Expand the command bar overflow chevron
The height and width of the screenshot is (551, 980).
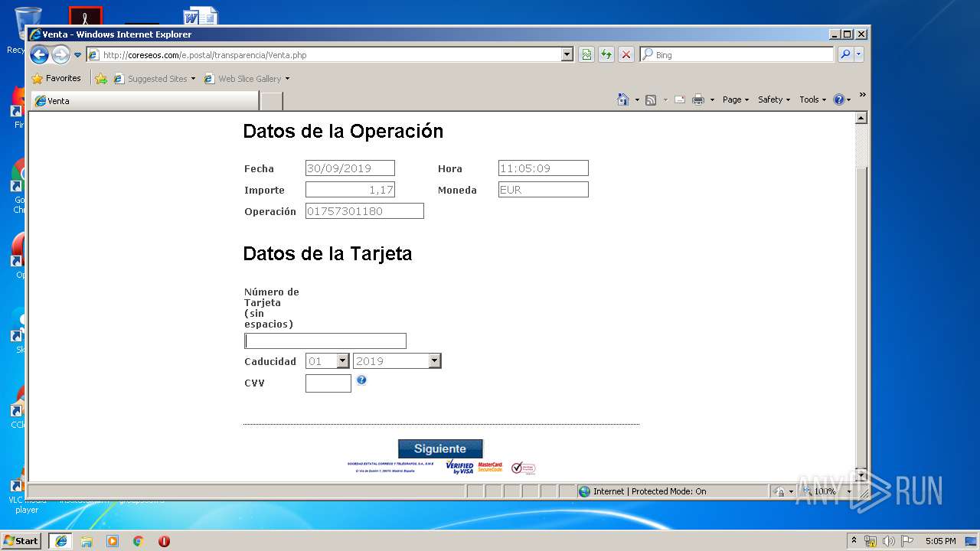[862, 95]
